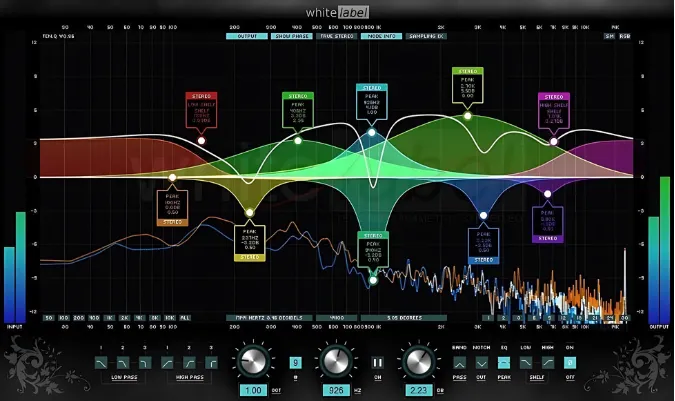Click the DEGREES readout field
The width and height of the screenshot is (675, 401).
[x=404, y=318]
